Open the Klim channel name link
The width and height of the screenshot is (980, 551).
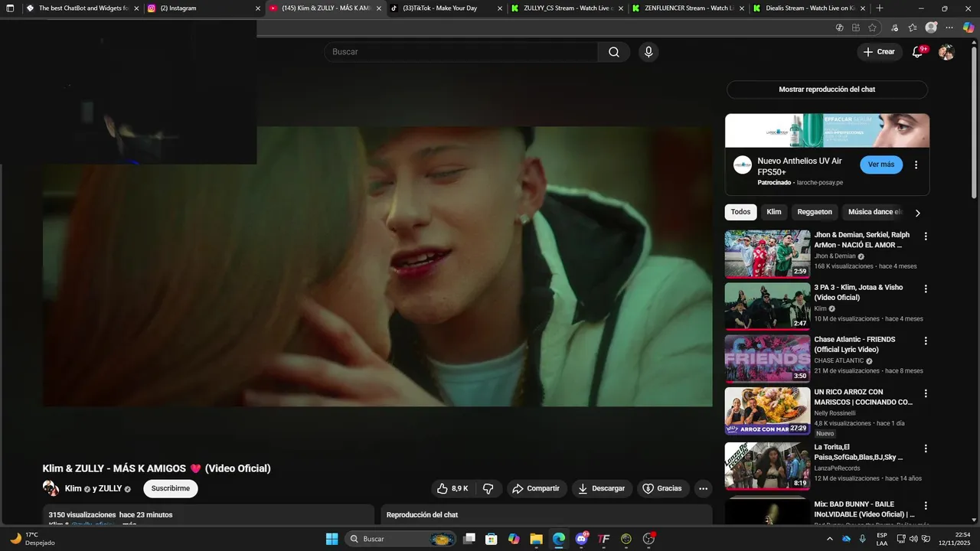(x=73, y=488)
